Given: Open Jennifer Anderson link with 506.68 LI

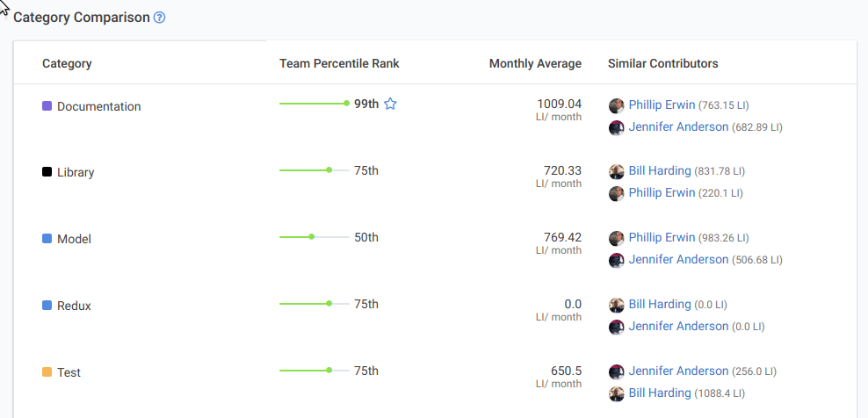Looking at the screenshot, I should (678, 260).
